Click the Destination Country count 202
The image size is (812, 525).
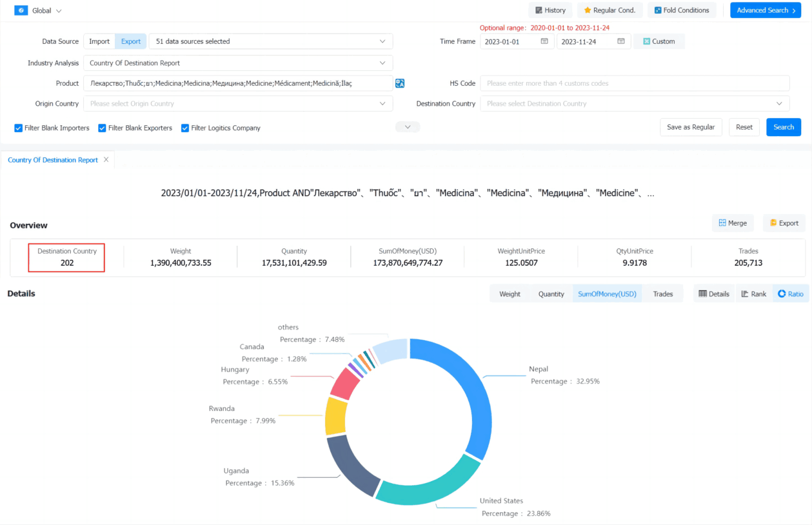pyautogui.click(x=67, y=263)
